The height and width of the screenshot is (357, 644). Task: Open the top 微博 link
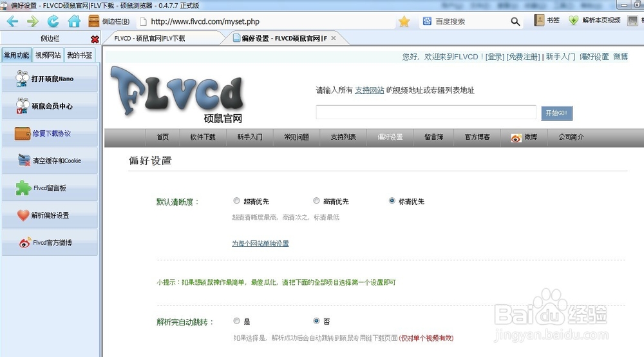click(x=620, y=57)
